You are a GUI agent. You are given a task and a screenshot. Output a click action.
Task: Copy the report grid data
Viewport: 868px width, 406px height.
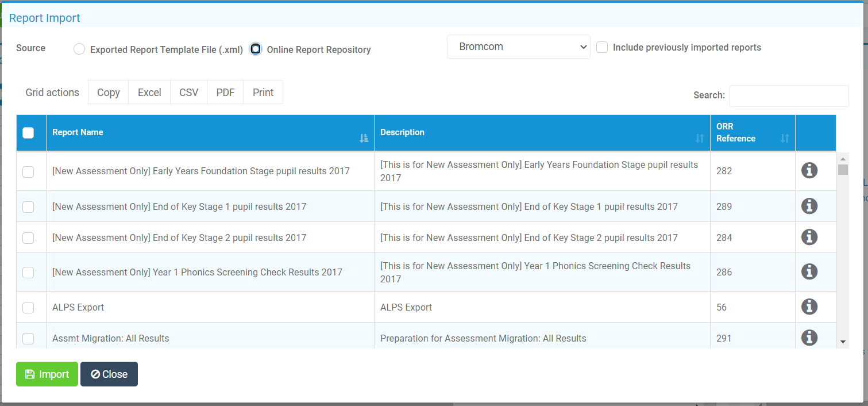[x=108, y=92]
